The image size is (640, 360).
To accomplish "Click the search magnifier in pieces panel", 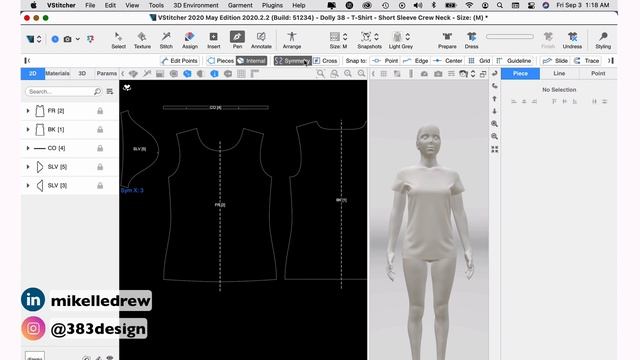I will 97,91.
